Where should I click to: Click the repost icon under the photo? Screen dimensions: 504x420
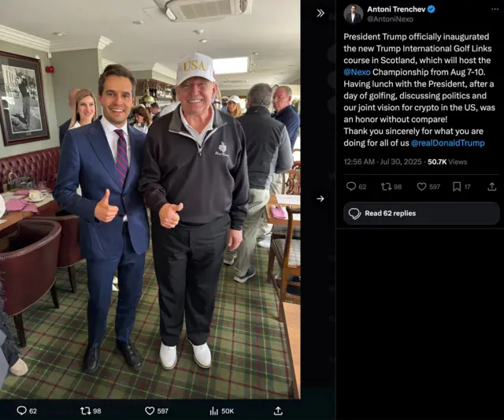[x=86, y=411]
